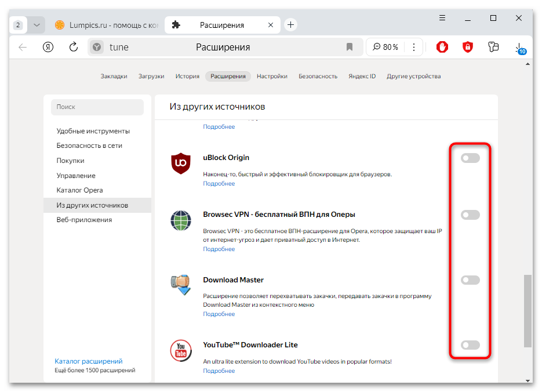Click the YouTube Downloader Lite icon
The image size is (542, 392).
[181, 350]
